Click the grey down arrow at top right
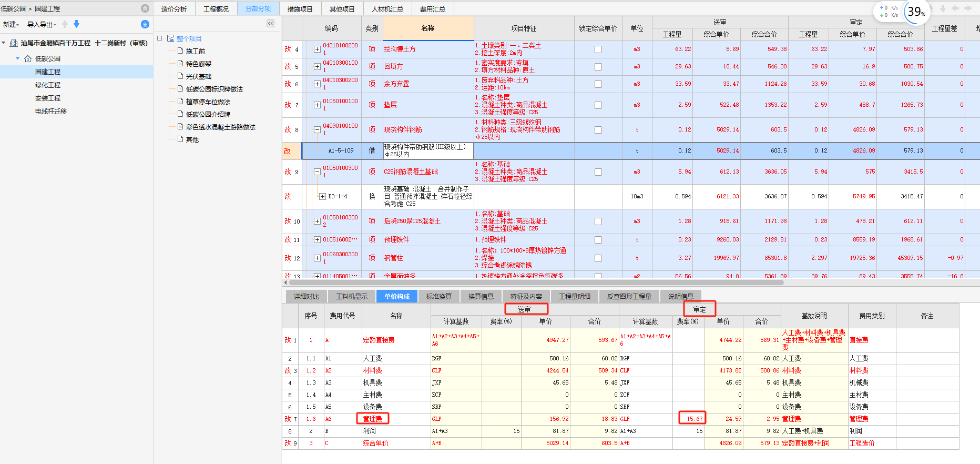 (943, 8)
